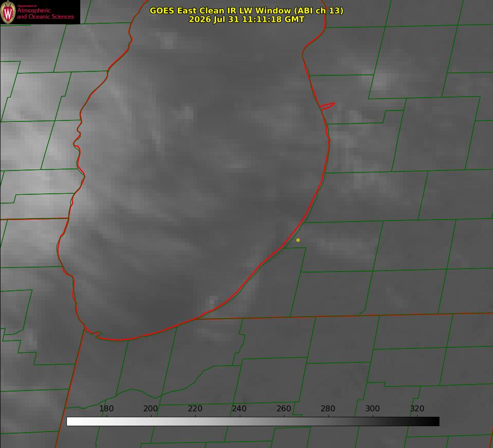
Task: Click the bright cloud spot near the southern lake shore
Action: click(x=212, y=302)
